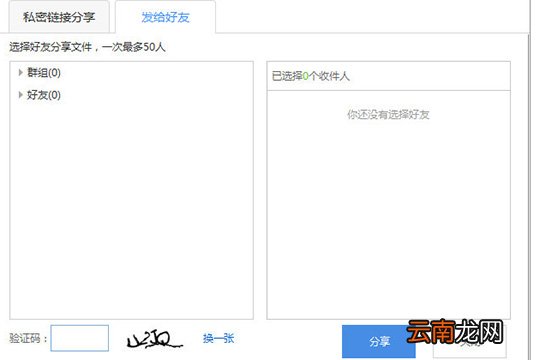Select the 群组(0) row label

[44, 73]
